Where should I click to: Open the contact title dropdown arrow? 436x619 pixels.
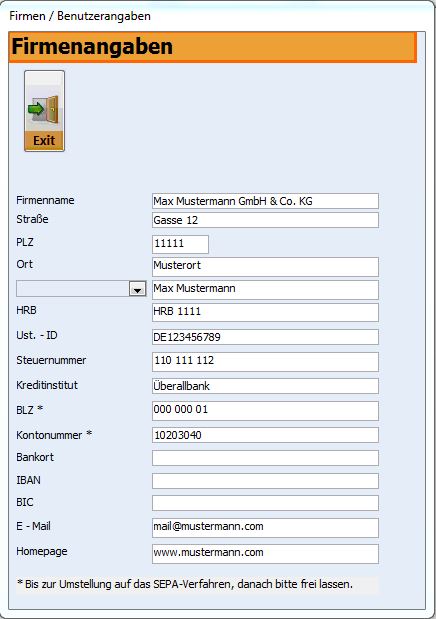[137, 289]
